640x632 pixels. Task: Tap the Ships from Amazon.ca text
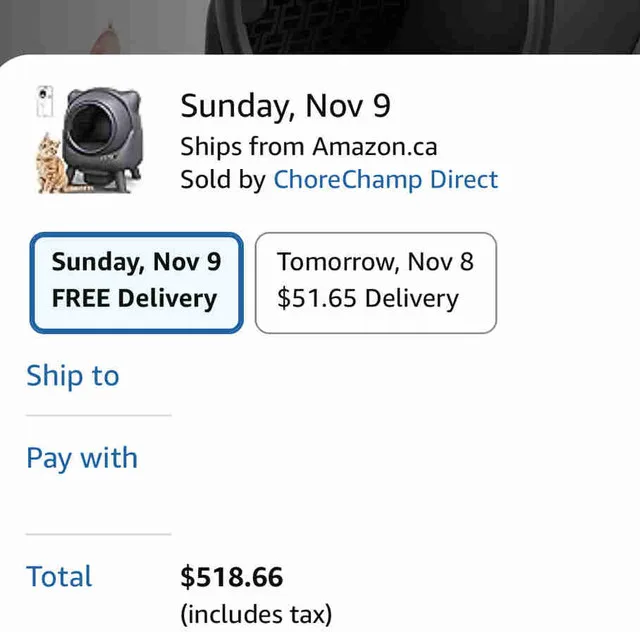(x=308, y=146)
